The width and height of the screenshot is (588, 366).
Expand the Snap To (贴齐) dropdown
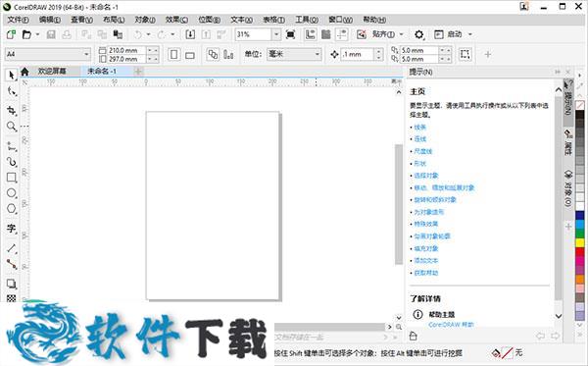[x=401, y=34]
